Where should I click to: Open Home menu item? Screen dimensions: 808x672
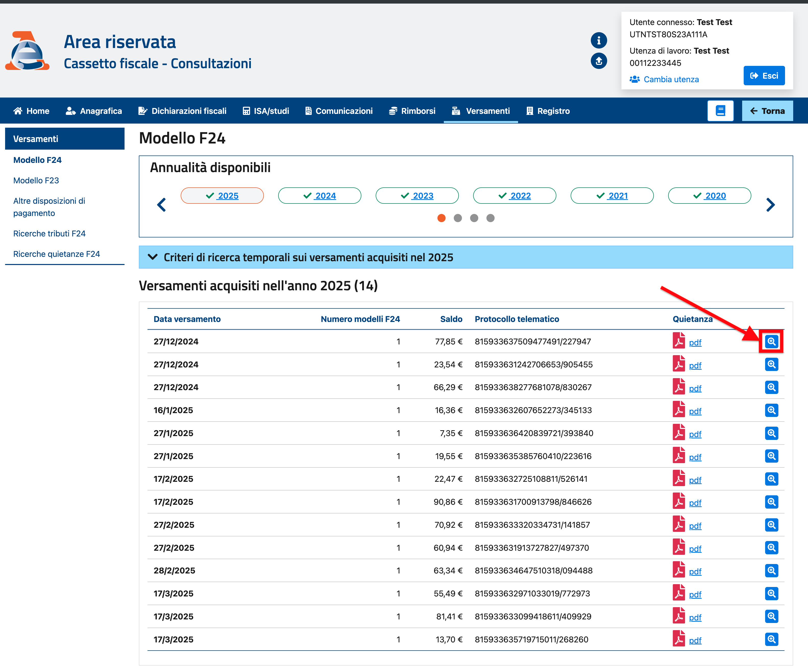(x=31, y=111)
